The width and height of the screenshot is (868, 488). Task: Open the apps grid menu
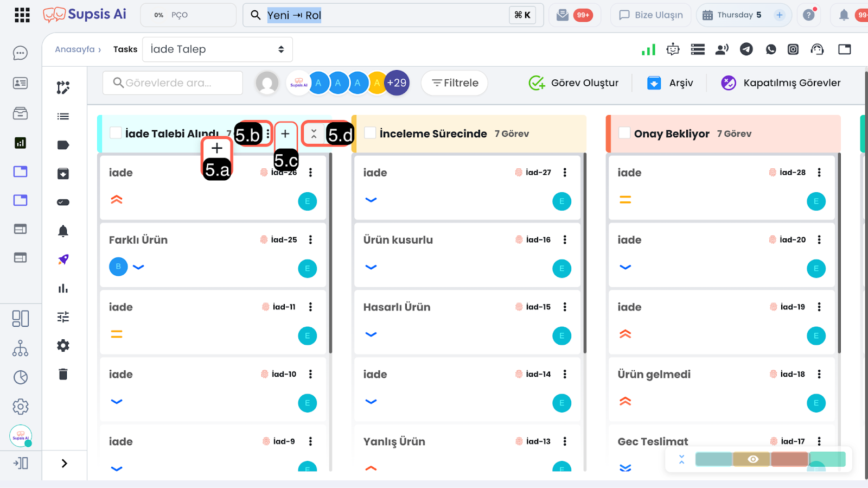click(x=22, y=15)
